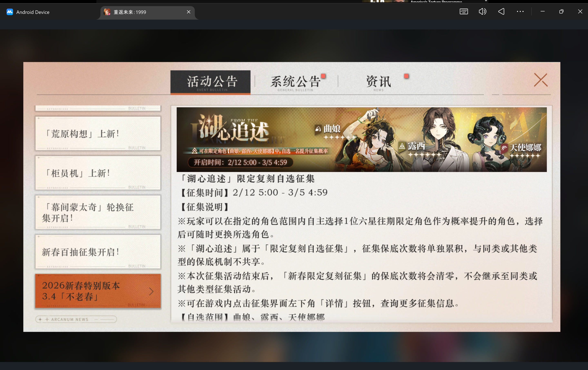Close the 重返未来:1999 tab
588x370 pixels.
(x=188, y=12)
